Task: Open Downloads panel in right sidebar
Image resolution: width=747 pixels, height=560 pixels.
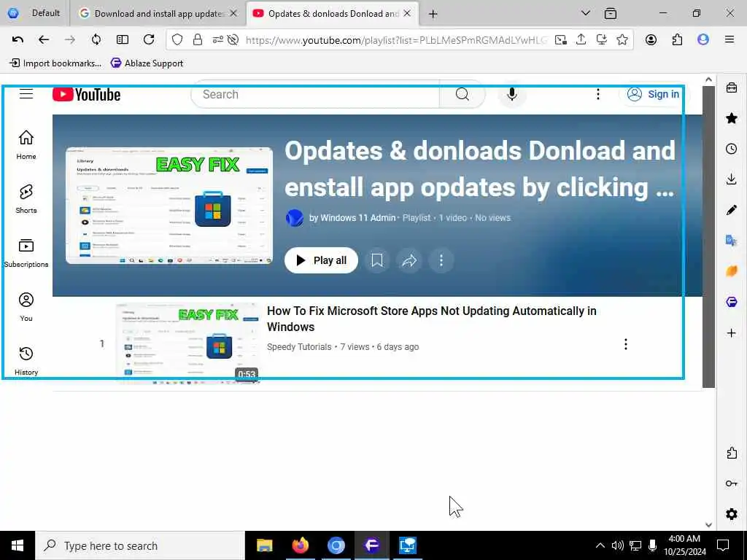Action: [731, 179]
